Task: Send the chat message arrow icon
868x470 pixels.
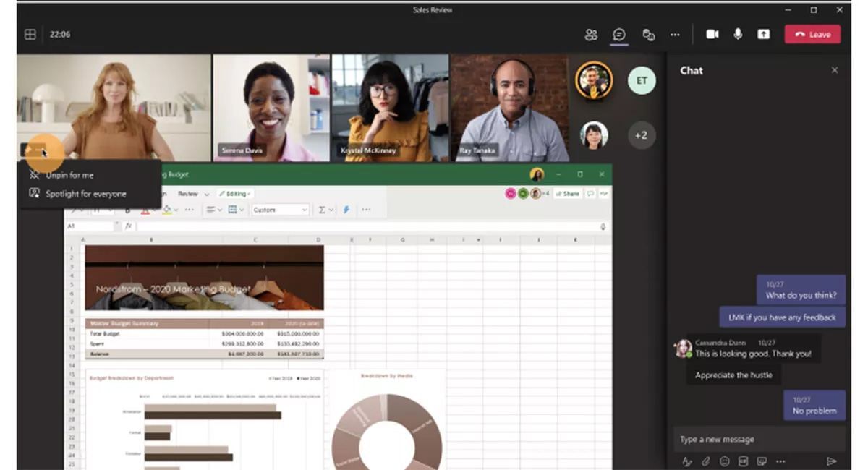Action: click(x=832, y=461)
